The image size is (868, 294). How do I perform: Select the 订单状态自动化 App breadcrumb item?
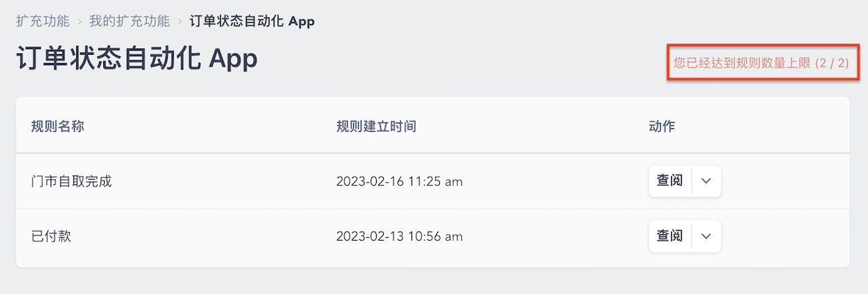tap(252, 21)
